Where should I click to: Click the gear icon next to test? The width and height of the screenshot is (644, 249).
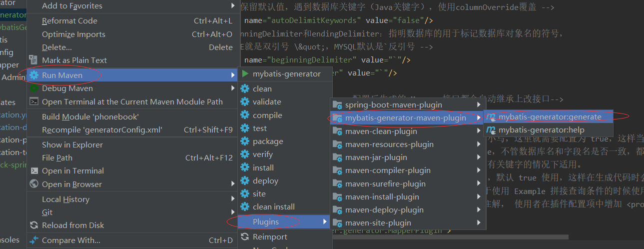click(245, 128)
